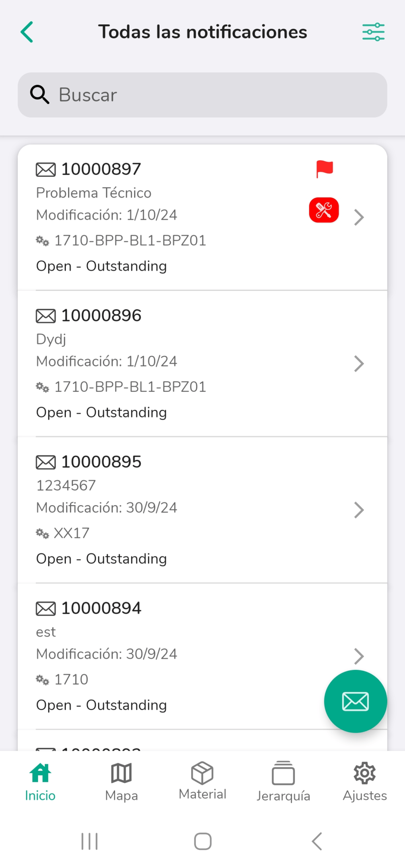Open chevron for notification 10000896
405x868 pixels.
click(x=359, y=364)
